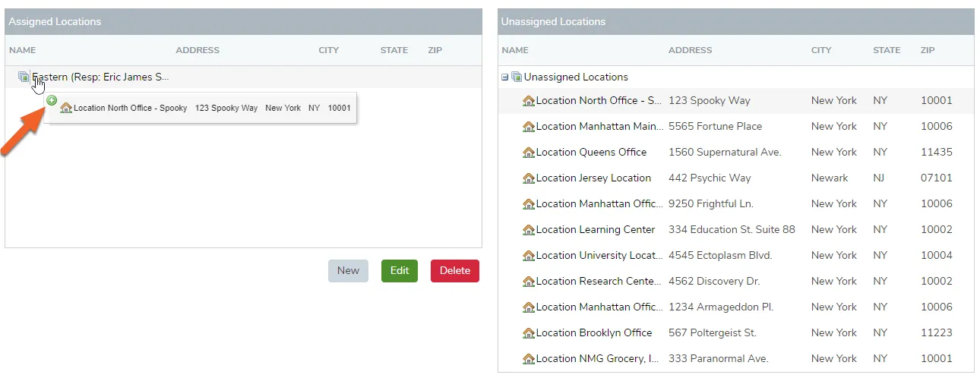Sort Assigned Locations by NAME column
The image size is (980, 378).
[22, 50]
